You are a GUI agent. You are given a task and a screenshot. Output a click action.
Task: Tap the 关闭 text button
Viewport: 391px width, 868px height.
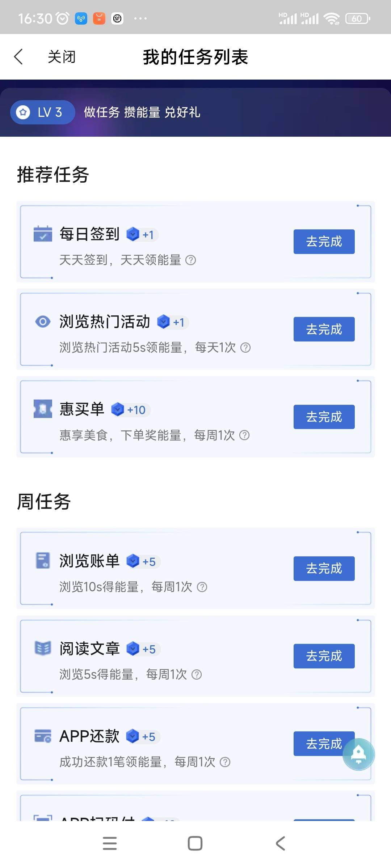(62, 57)
